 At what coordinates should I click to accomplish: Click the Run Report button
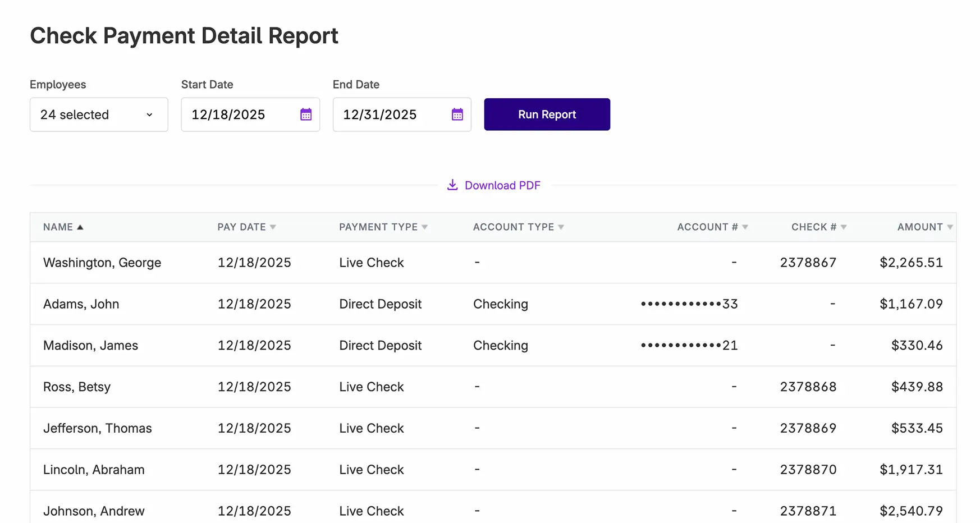pos(547,114)
